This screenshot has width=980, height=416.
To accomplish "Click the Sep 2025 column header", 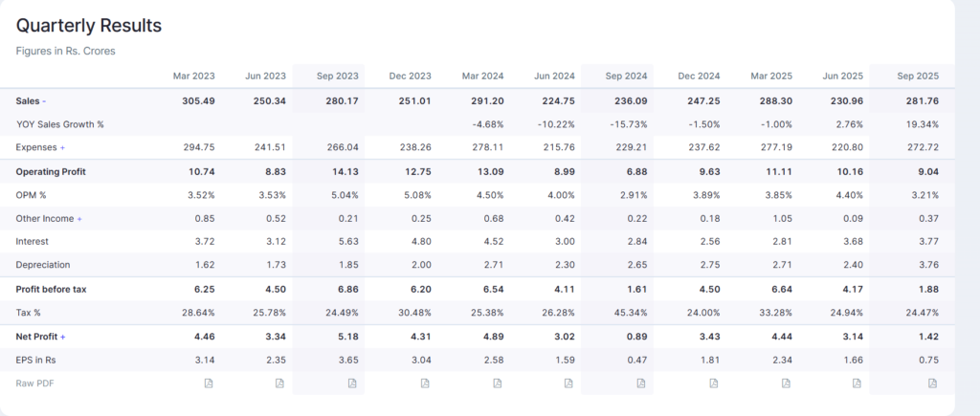I will (x=918, y=77).
